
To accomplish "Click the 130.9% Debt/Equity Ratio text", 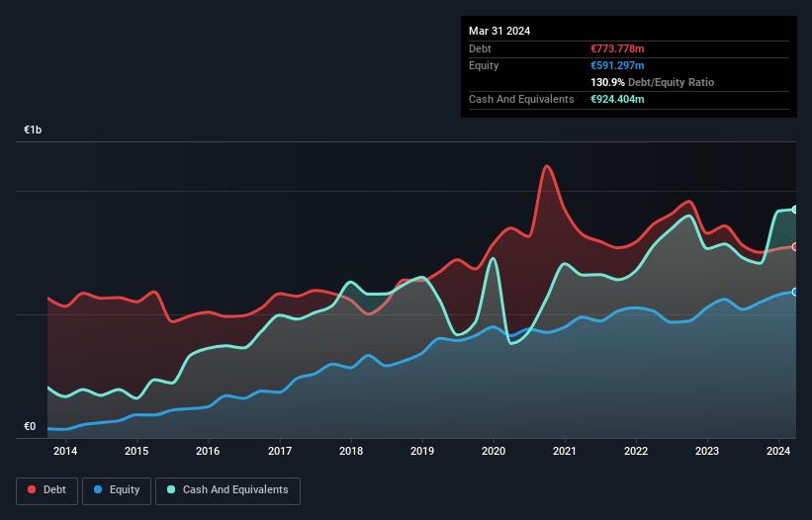I will tap(652, 82).
